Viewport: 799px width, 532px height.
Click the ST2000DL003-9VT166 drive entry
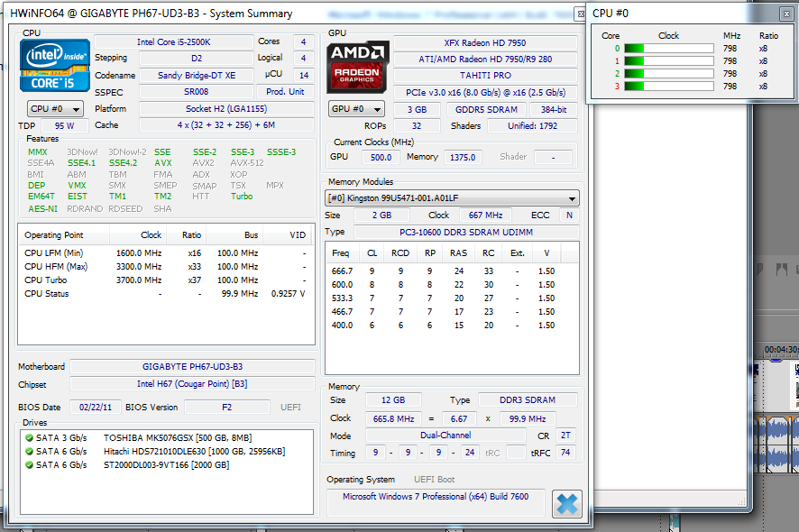167,464
